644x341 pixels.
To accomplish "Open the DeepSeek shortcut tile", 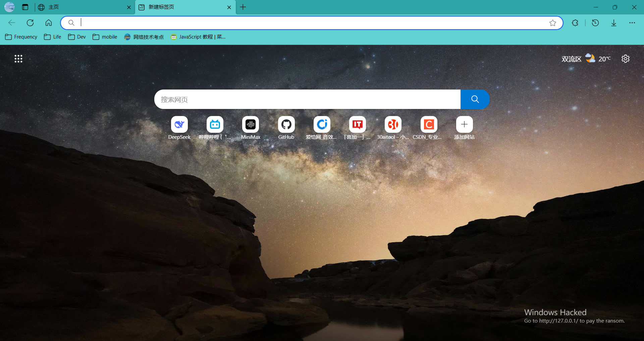I will [x=179, y=125].
